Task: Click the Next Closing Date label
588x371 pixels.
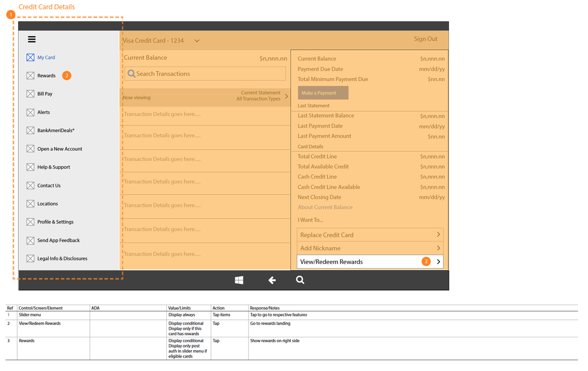Action: (320, 197)
